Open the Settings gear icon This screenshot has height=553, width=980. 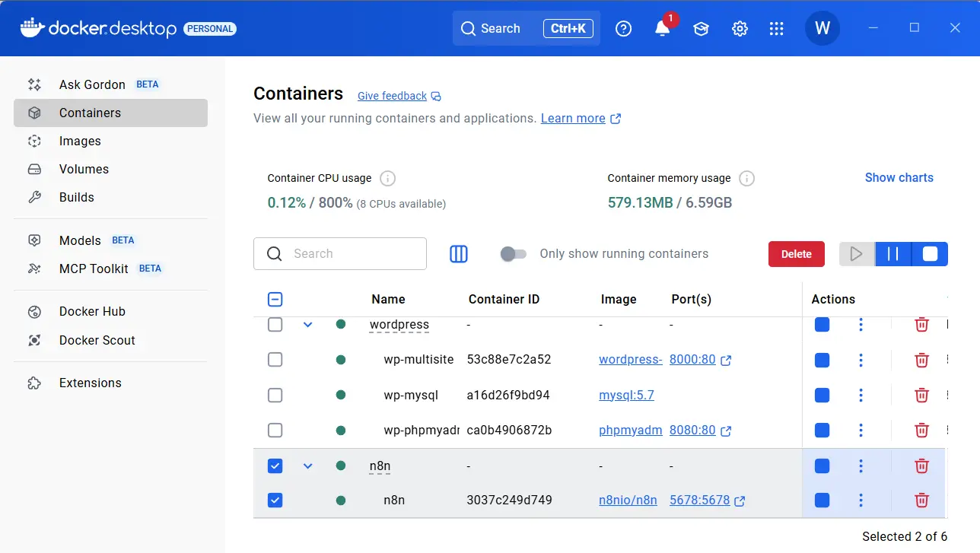point(740,29)
